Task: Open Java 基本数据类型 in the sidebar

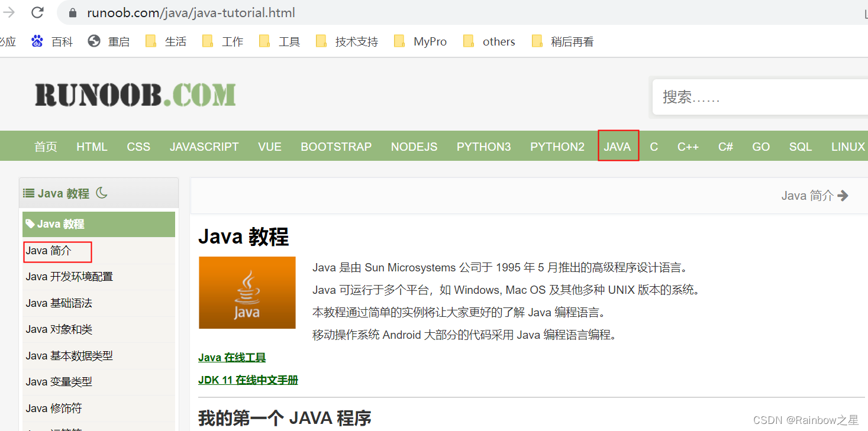Action: (x=69, y=356)
